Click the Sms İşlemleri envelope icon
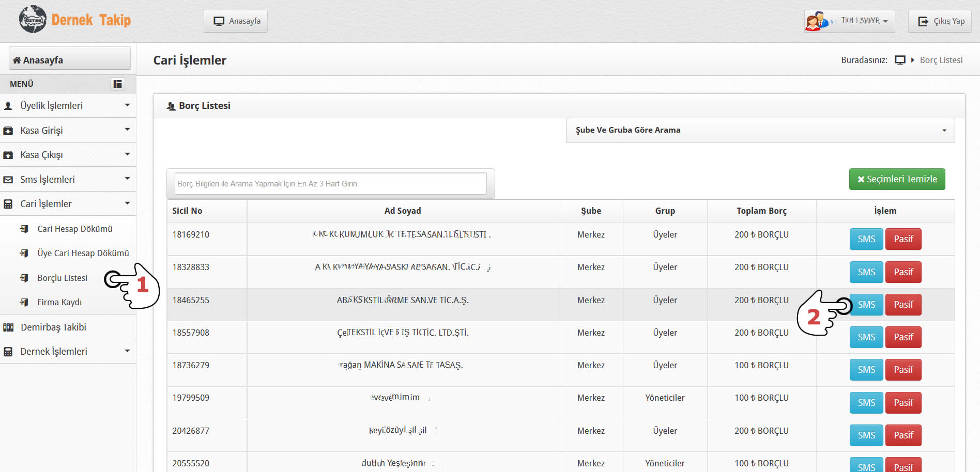This screenshot has width=980, height=472. click(x=8, y=180)
